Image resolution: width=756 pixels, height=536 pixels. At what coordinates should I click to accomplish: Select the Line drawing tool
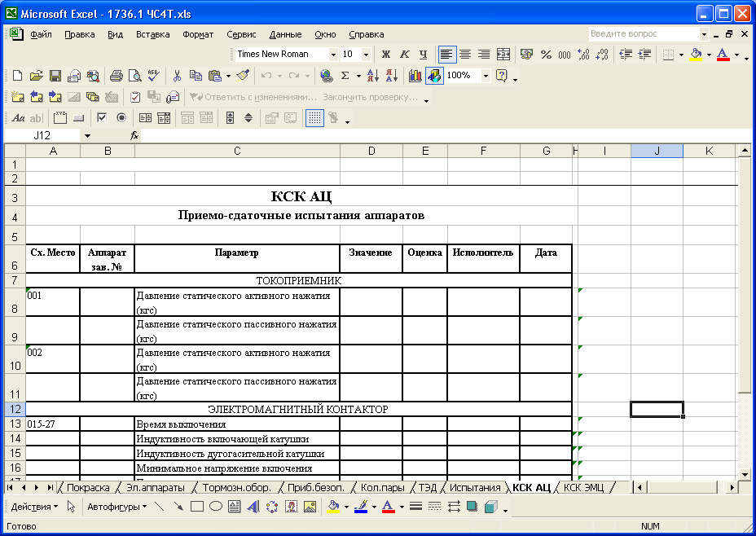click(159, 507)
